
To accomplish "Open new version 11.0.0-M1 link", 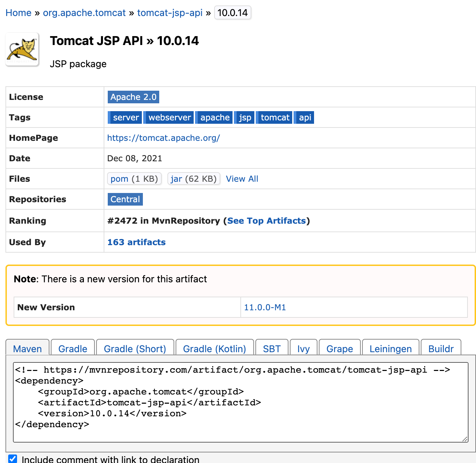I will [265, 307].
